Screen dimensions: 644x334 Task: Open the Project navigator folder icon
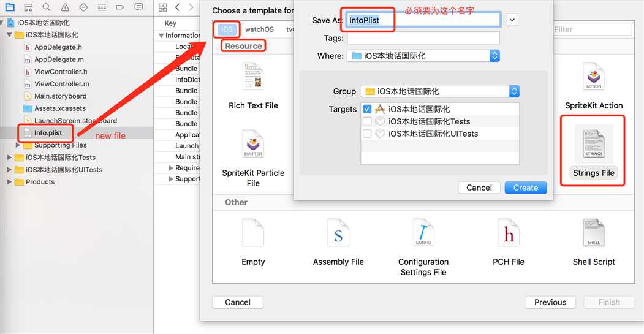(9, 7)
